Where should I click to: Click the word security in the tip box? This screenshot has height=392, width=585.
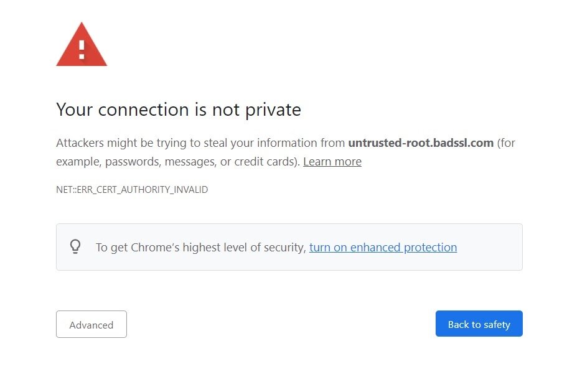click(x=283, y=248)
